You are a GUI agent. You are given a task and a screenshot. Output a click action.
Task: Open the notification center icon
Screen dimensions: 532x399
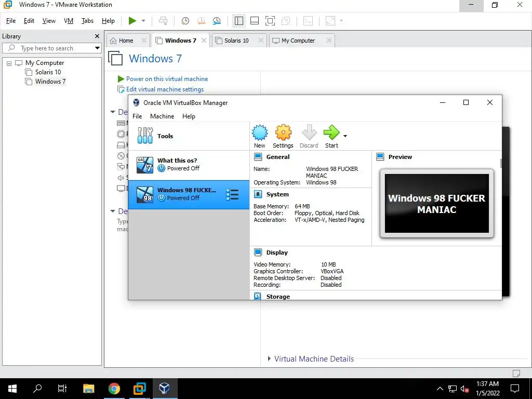515,389
